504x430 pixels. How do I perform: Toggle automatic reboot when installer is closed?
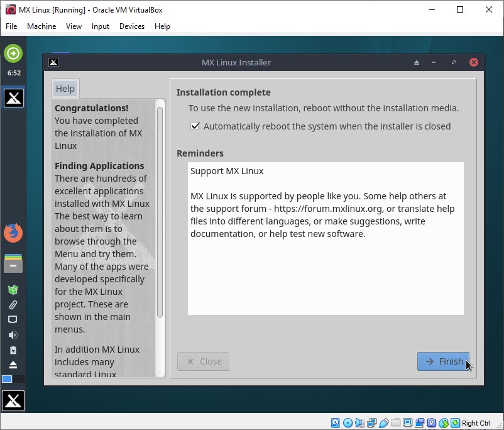click(195, 126)
